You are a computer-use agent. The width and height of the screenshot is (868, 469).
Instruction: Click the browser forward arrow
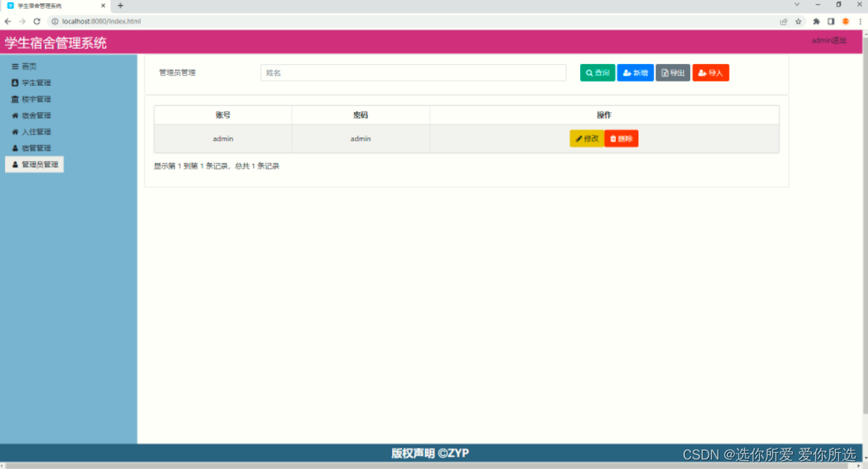[x=22, y=22]
